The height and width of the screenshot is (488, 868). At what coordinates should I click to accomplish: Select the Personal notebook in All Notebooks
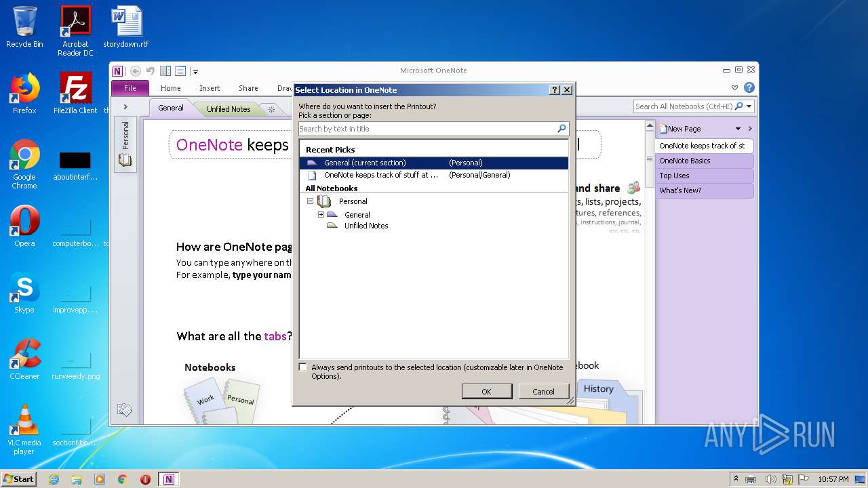pyautogui.click(x=353, y=201)
